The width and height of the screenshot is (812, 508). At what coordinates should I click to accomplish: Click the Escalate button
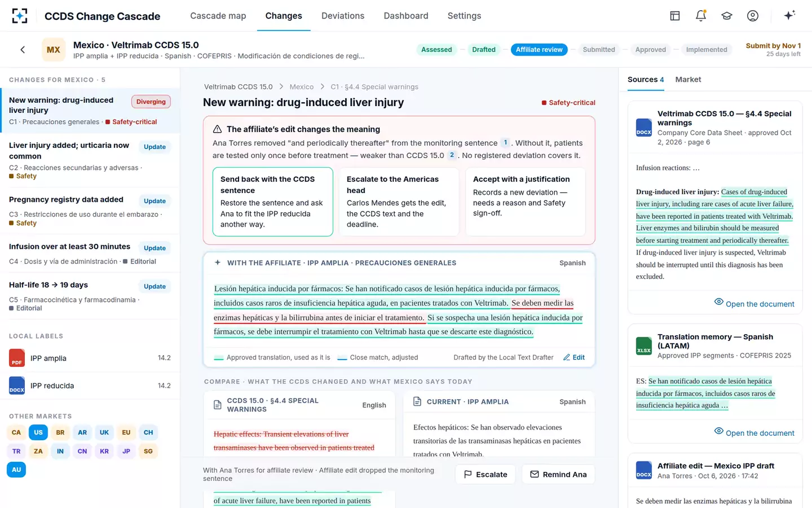click(486, 474)
